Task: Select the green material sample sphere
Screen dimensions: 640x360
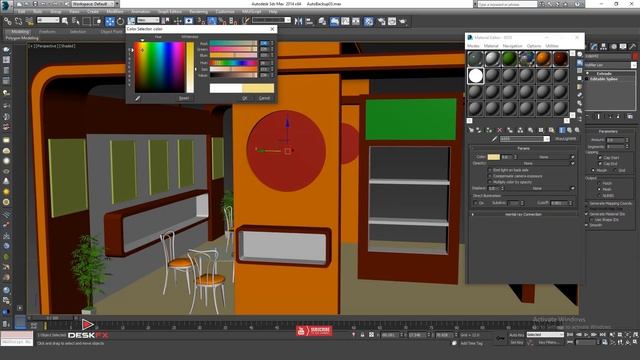Action: coord(509,59)
